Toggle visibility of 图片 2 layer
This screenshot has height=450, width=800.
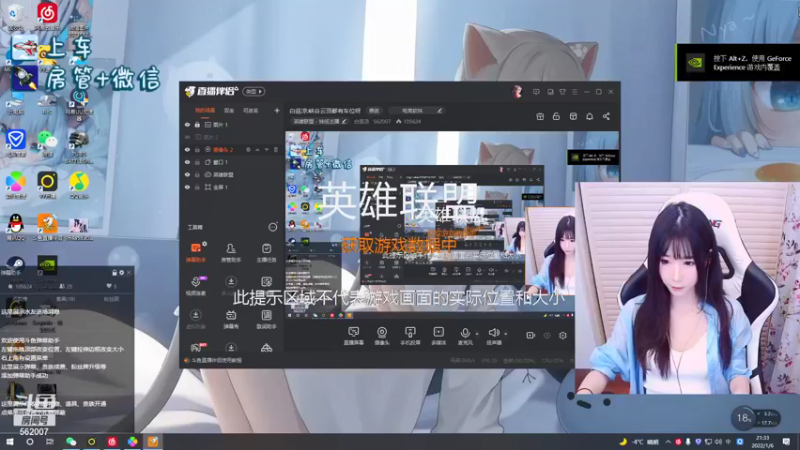click(187, 137)
